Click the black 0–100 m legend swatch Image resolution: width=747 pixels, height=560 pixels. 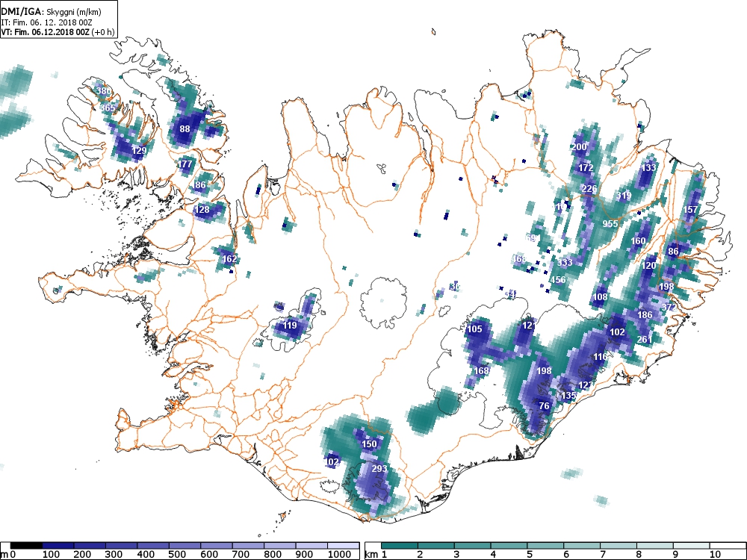26,546
